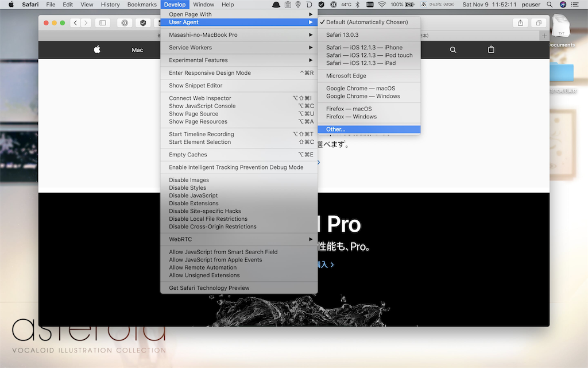The height and width of the screenshot is (368, 588).
Task: Click the Siri icon in menu bar
Action: coord(563,5)
